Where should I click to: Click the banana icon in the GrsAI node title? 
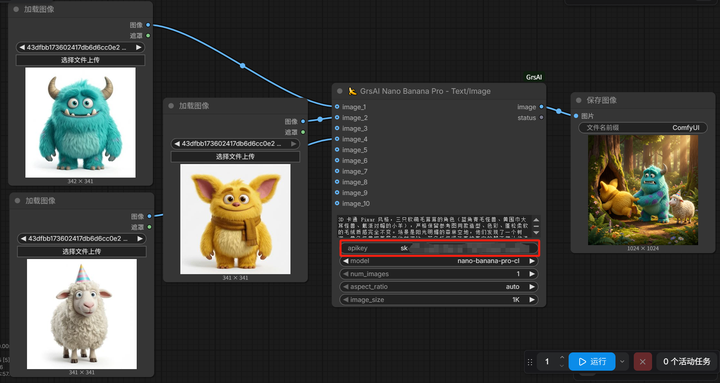tap(352, 91)
